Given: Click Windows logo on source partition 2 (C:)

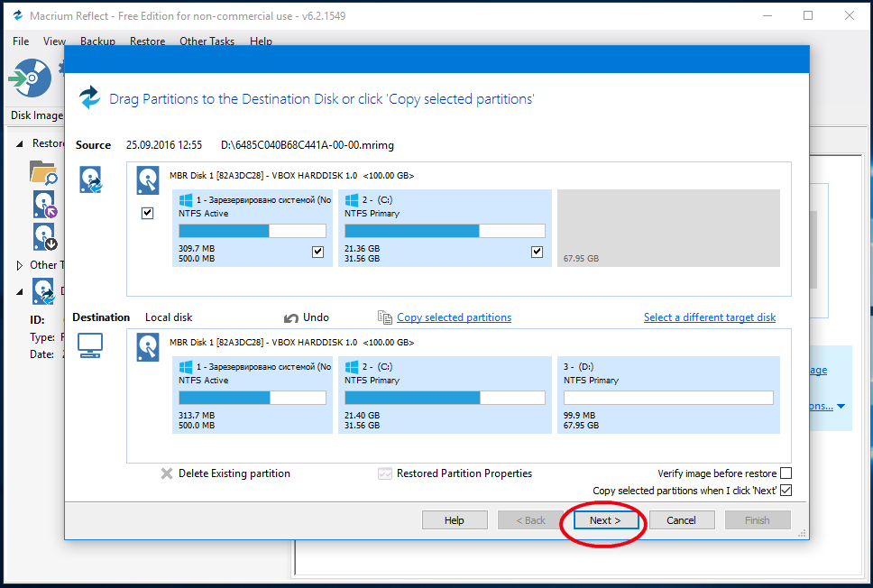Looking at the screenshot, I should (x=352, y=200).
